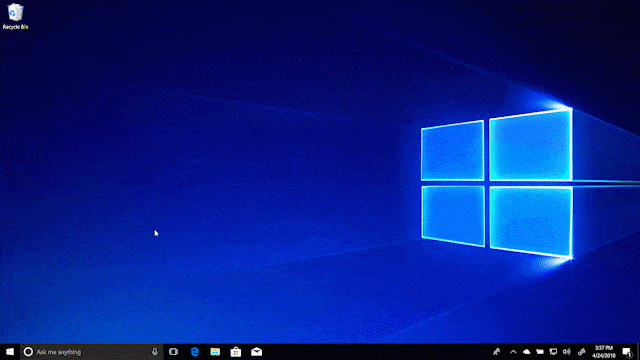Screen dimensions: 640x360
Task: Open Task View
Action: 173,352
